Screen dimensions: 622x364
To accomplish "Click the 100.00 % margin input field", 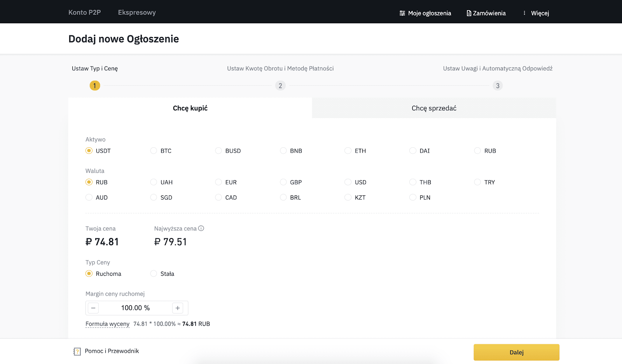I will (135, 308).
